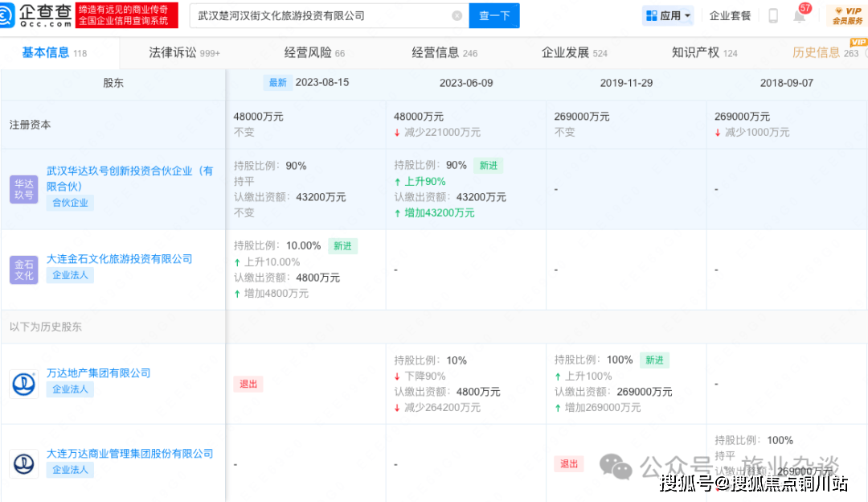Open 大连金石文化旅游投资有限公司 shareholder link
Image resolution: width=868 pixels, height=502 pixels.
119,259
